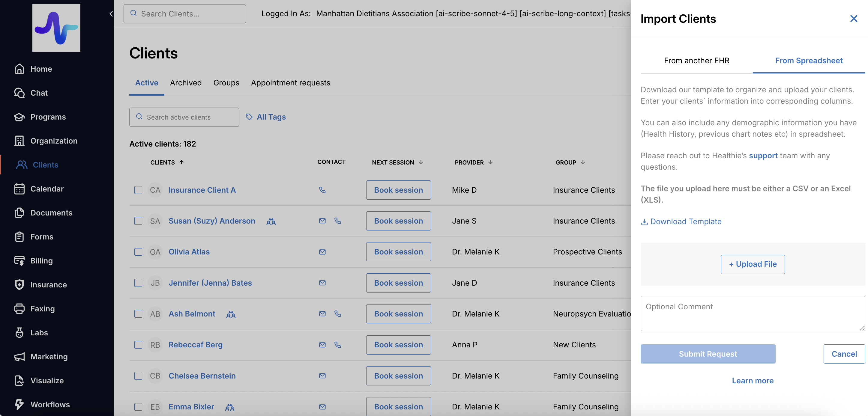This screenshot has width=868, height=416.
Task: Click the phone icon for Rebeccaf Berg
Action: 338,345
